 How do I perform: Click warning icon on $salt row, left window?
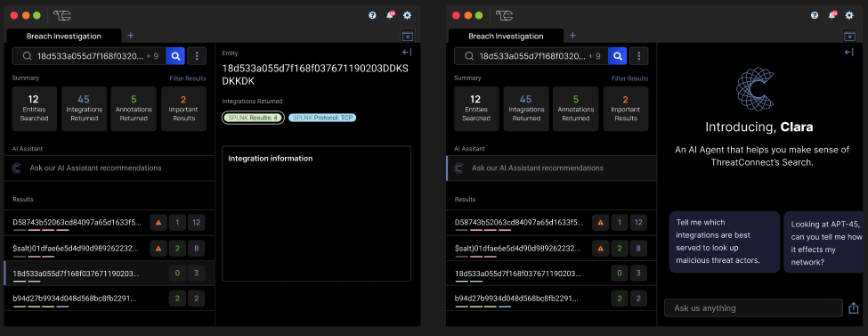(x=158, y=248)
